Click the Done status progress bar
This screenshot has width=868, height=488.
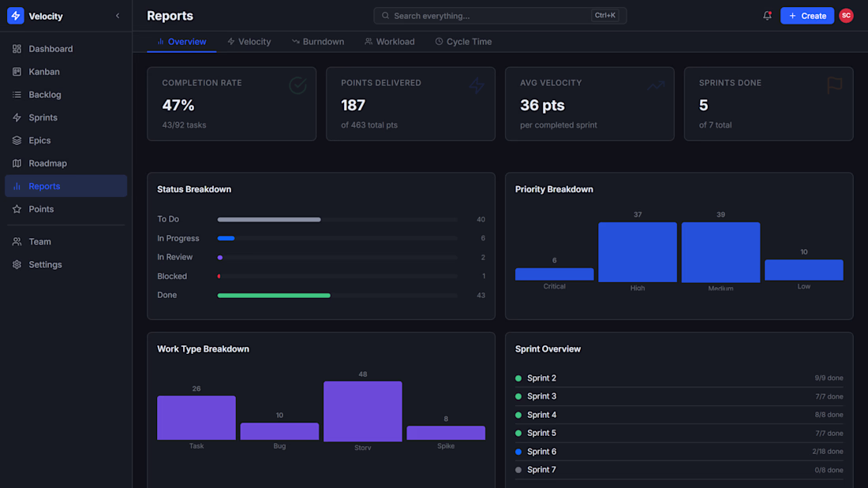[x=337, y=296]
